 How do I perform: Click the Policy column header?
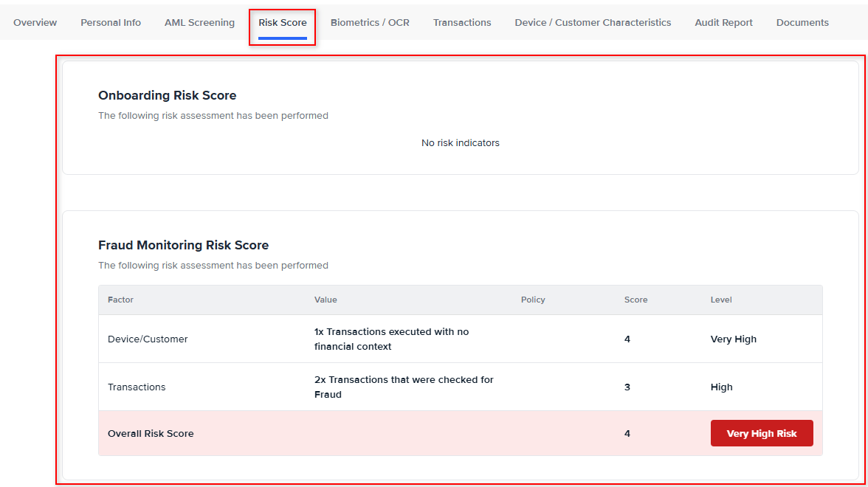click(533, 300)
